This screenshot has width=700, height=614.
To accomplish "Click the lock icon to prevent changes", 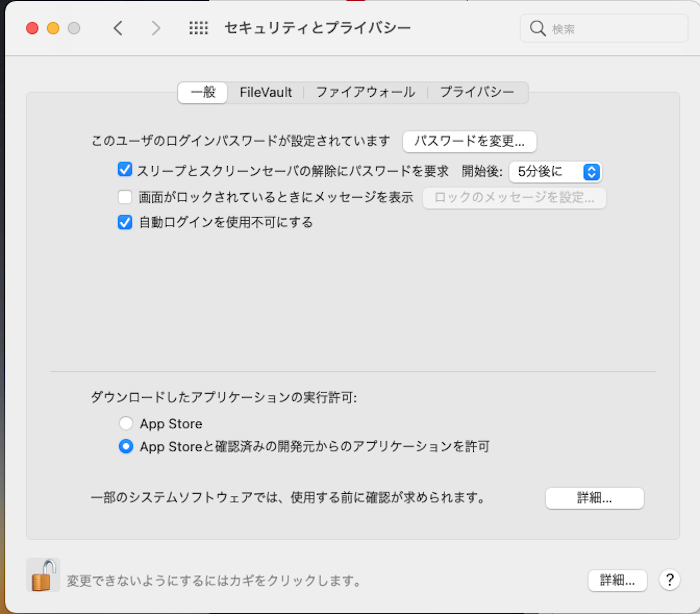I will (43, 576).
